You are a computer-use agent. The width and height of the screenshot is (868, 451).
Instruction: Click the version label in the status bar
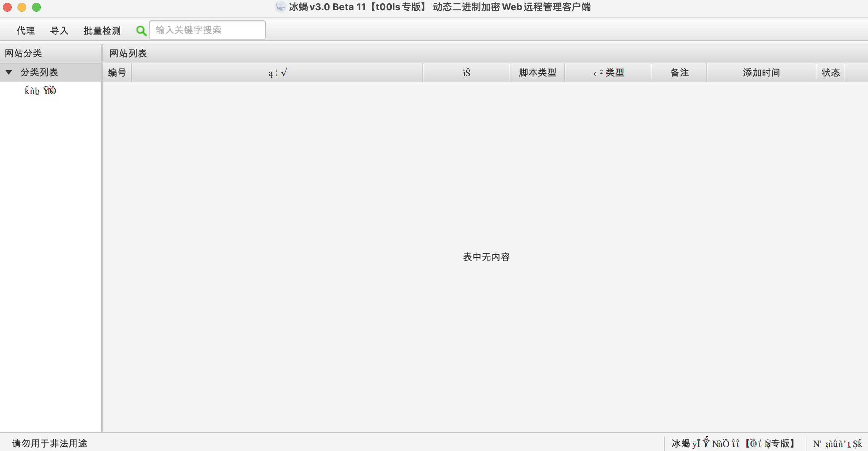pyautogui.click(x=734, y=443)
